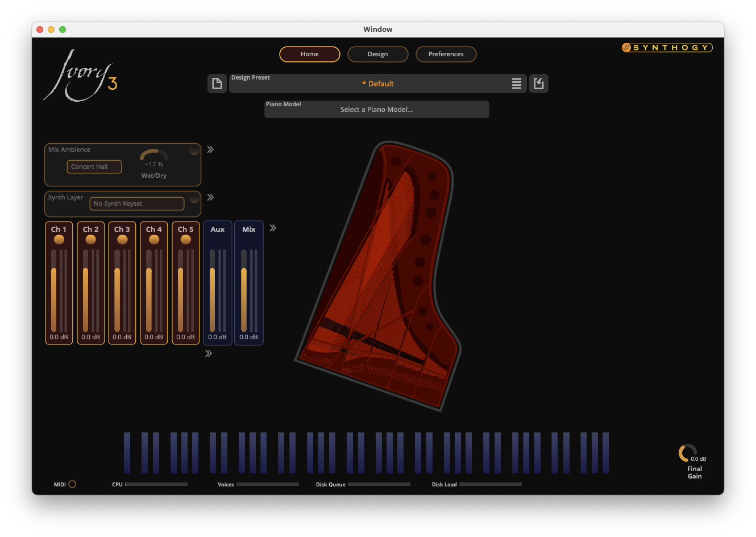Click the Final Gain knob
This screenshot has width=756, height=537.
tap(687, 453)
